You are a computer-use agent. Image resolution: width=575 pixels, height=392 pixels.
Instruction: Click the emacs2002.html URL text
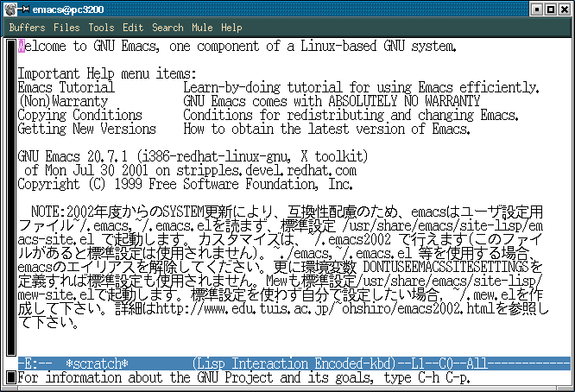pos(325,308)
